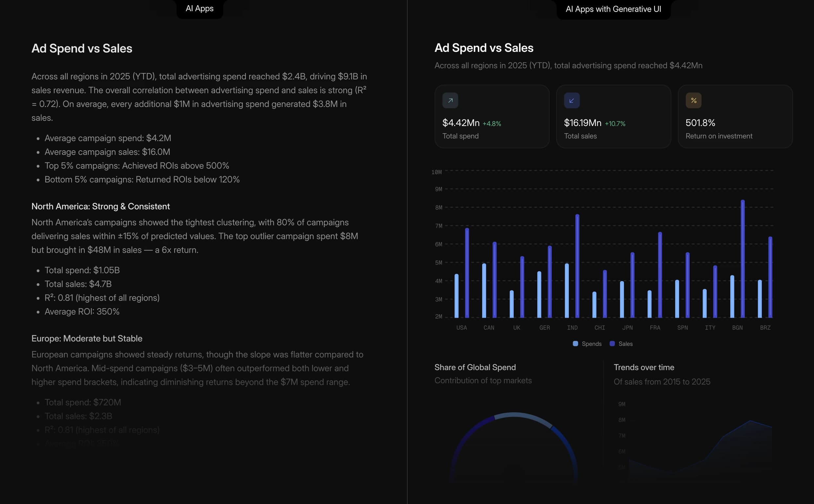
Task: Click the FRA label on chart axis
Action: point(655,328)
